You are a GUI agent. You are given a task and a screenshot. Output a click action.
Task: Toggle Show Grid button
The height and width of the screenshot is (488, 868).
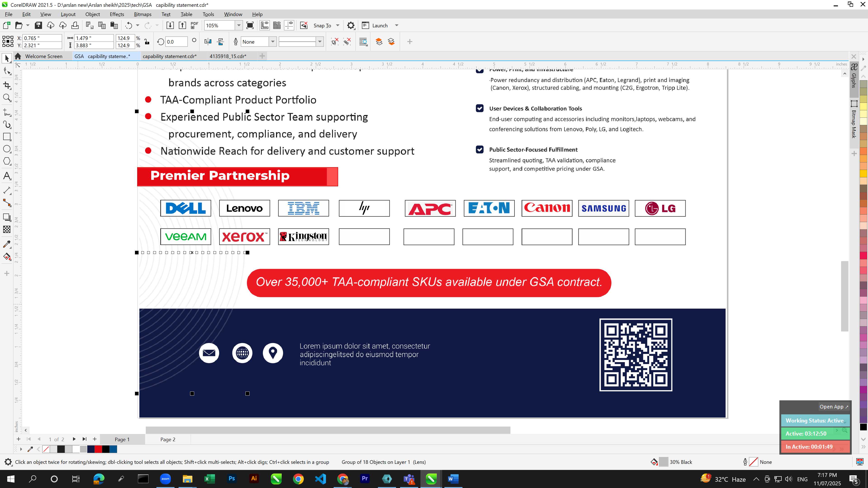277,25
